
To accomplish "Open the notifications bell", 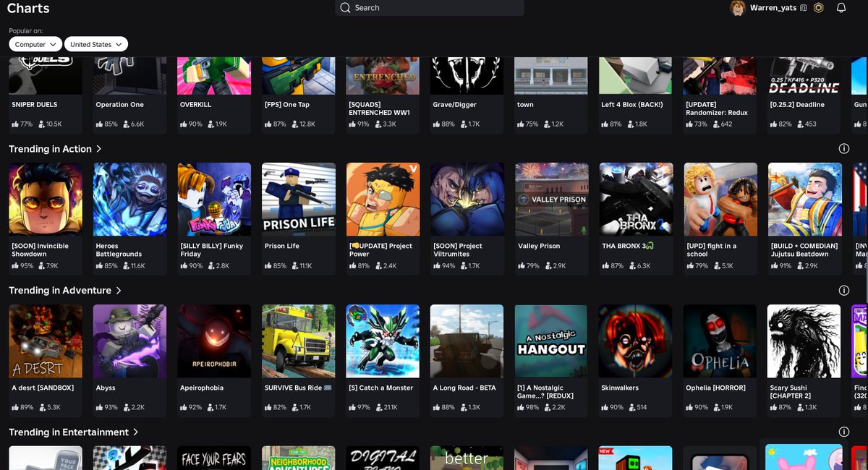I will tap(841, 8).
